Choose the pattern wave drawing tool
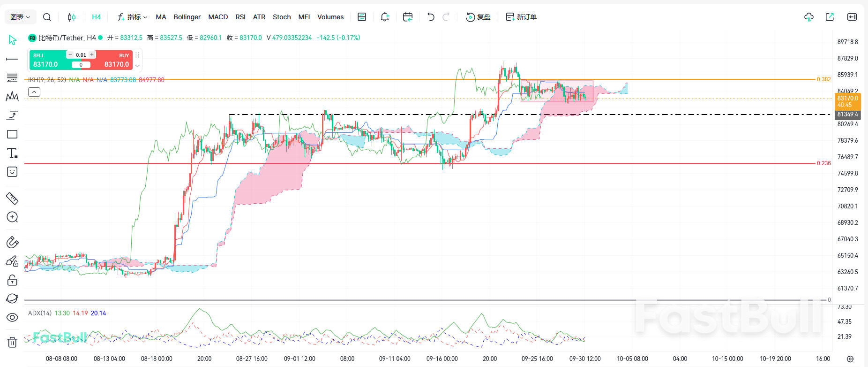Screen dimensions: 868x367 click(x=12, y=97)
